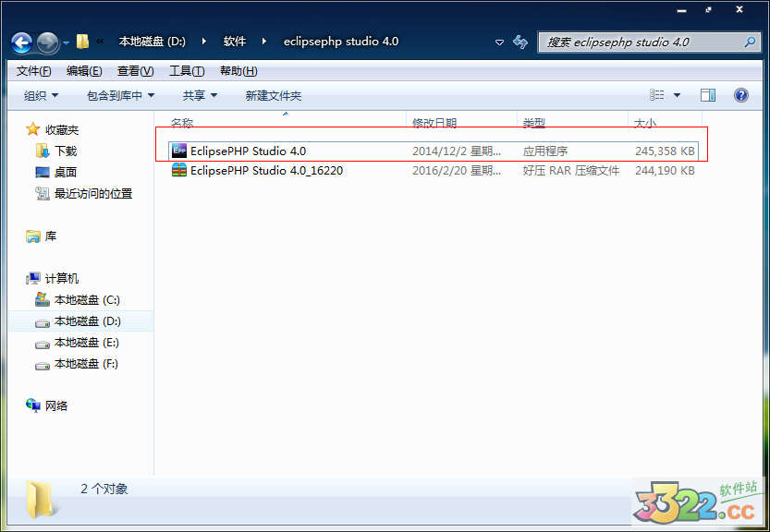Click the 2014/12/2 modified date cell
Viewport: 770px width, 532px height.
coord(457,151)
